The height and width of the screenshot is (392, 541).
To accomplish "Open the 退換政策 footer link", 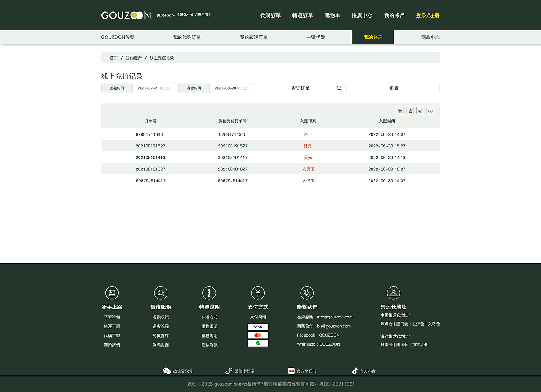I will click(x=161, y=317).
